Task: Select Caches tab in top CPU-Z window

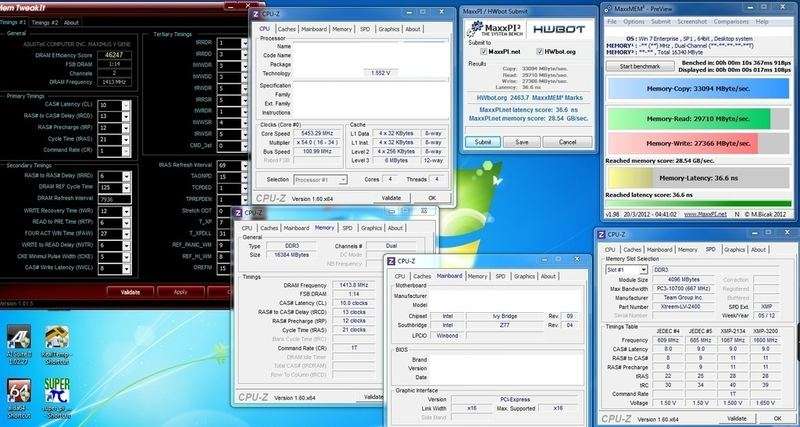Action: tap(287, 29)
